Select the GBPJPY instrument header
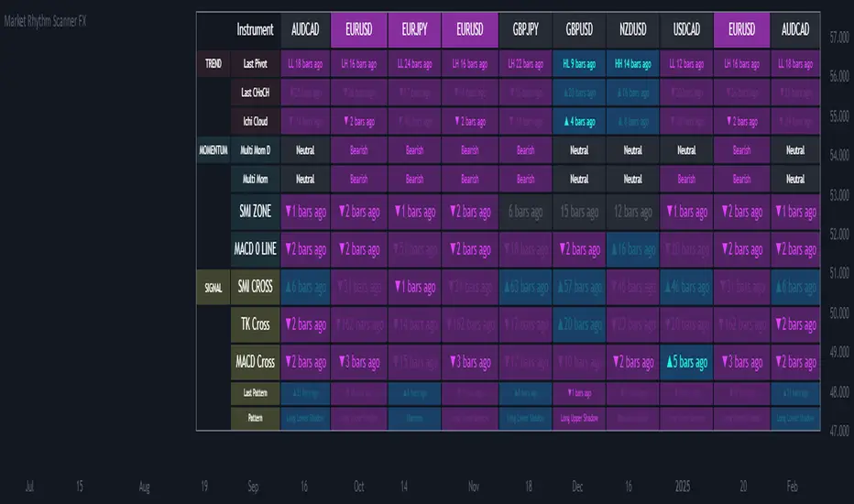Image resolution: width=854 pixels, height=504 pixels. coord(524,29)
